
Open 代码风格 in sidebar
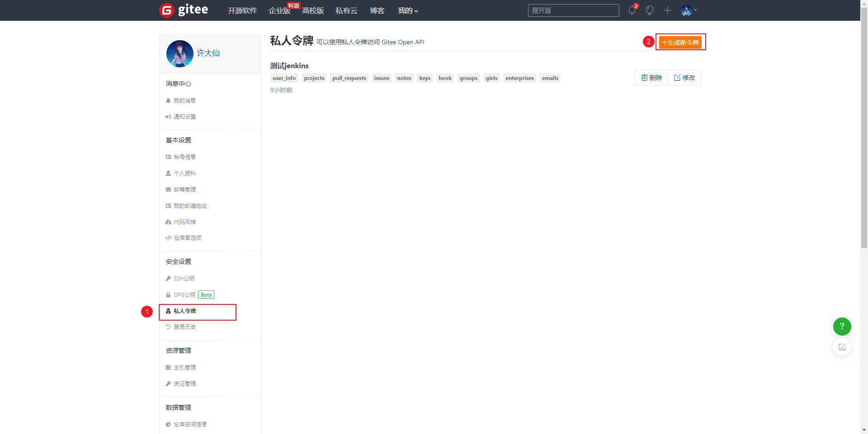tap(181, 222)
